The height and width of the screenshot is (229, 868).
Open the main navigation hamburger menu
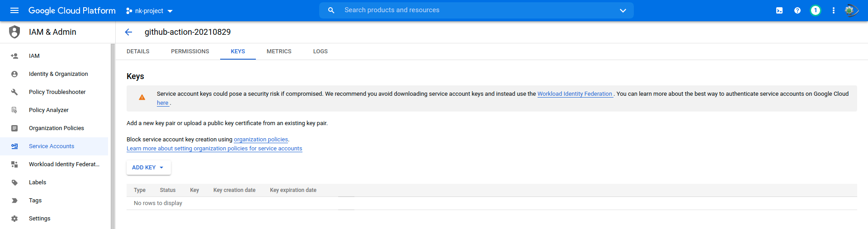(14, 10)
